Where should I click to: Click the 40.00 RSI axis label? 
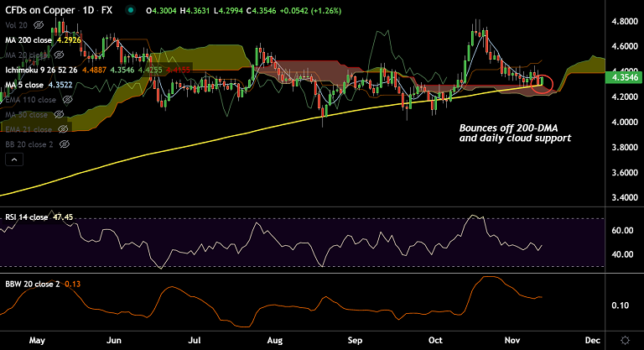click(x=622, y=254)
